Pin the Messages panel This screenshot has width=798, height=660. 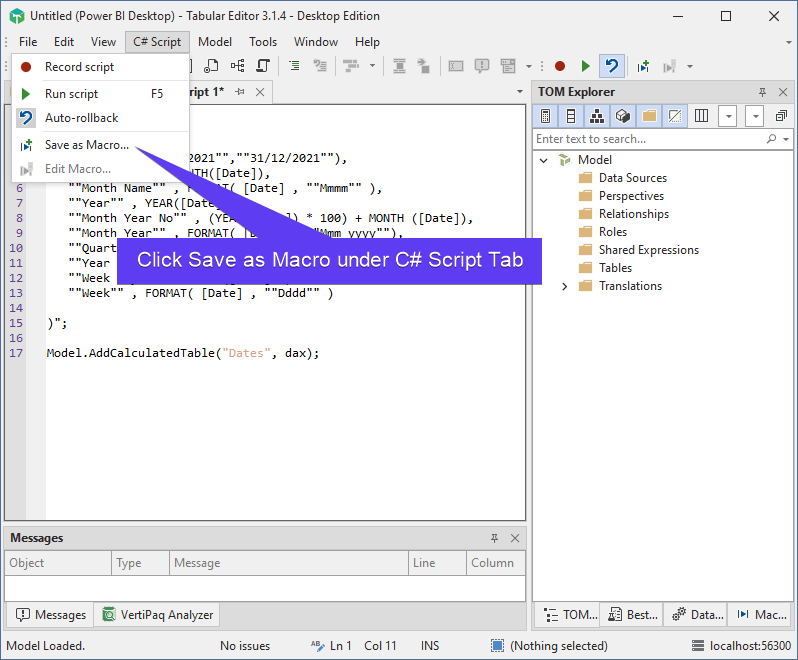click(x=494, y=538)
